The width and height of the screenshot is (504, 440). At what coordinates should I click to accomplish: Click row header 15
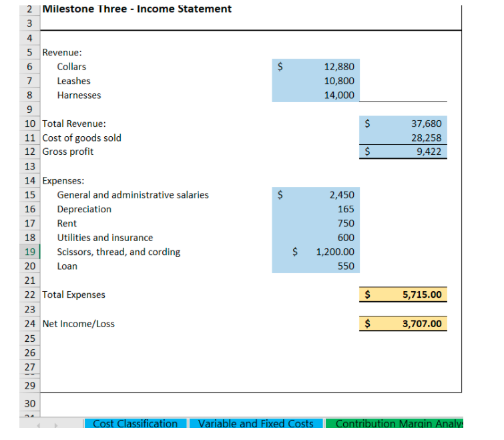pyautogui.click(x=29, y=195)
